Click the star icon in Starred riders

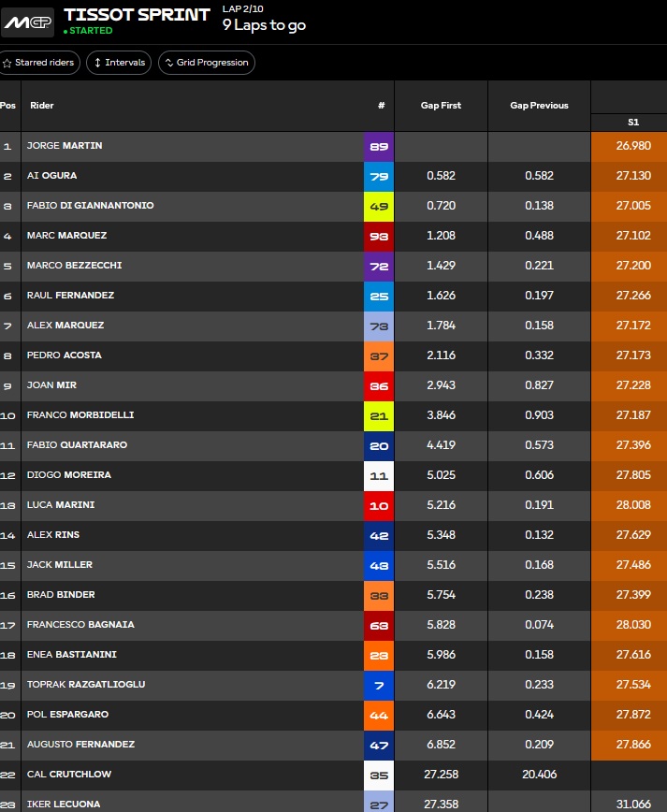pyautogui.click(x=7, y=64)
